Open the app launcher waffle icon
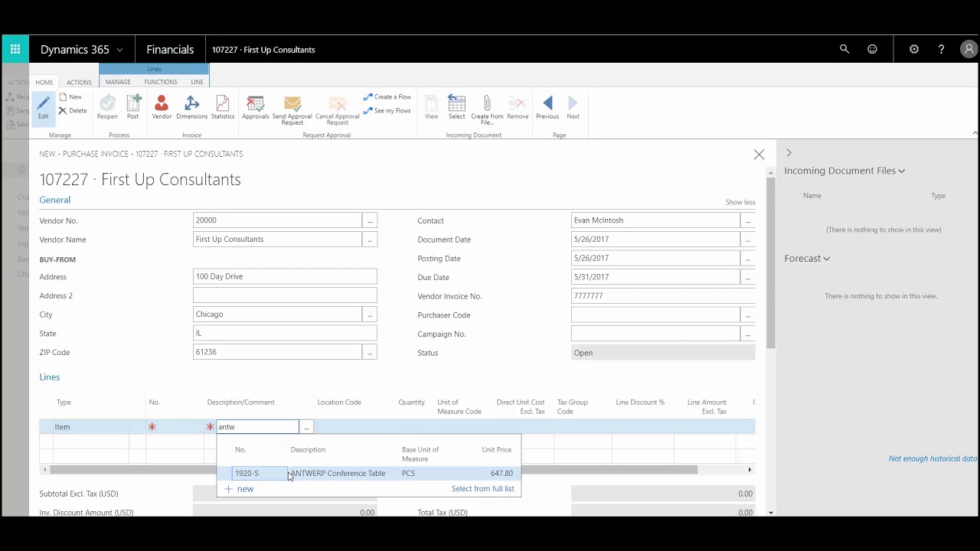This screenshot has height=551, width=980. 15,49
